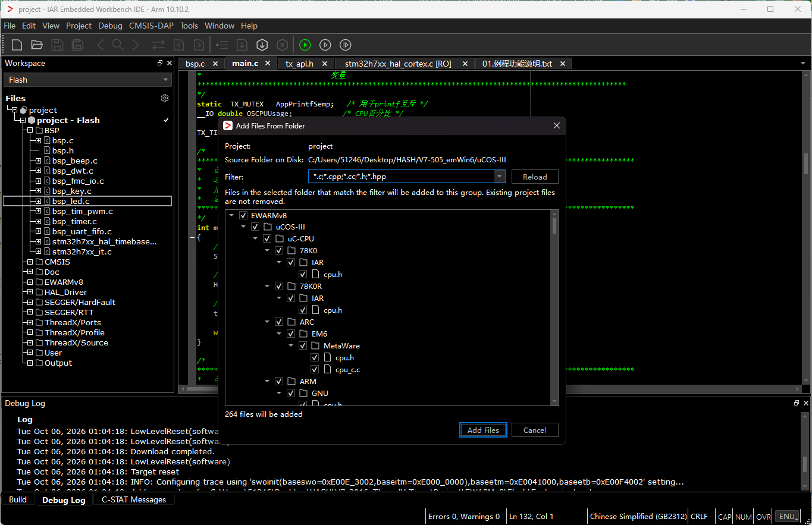Uncheck the uCOS-III folder checkbox
Image resolution: width=812 pixels, height=525 pixels.
coord(255,227)
